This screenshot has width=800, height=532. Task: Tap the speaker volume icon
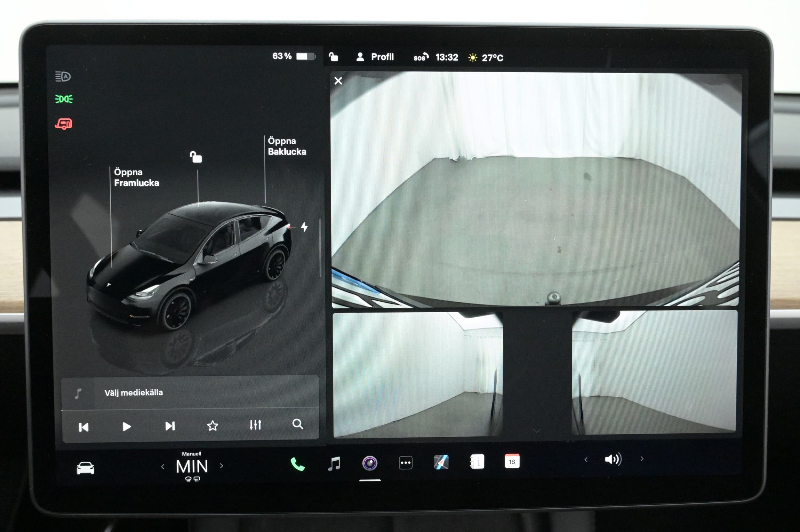(613, 459)
